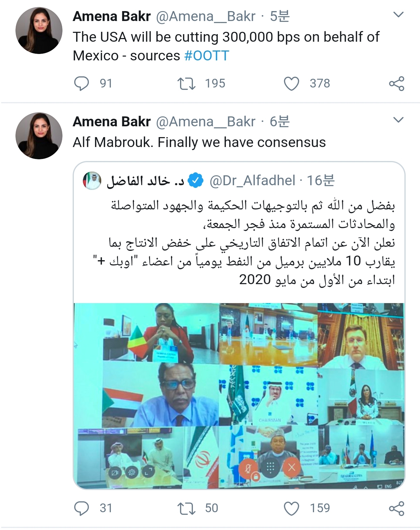Open Amena Bakr's avatar on the first tweet

coord(39,31)
